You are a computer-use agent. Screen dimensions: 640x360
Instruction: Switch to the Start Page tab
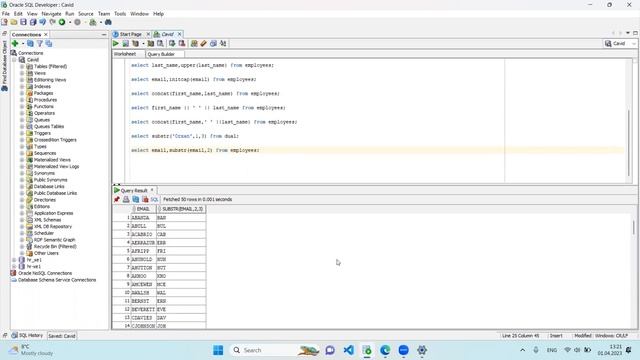coord(131,34)
